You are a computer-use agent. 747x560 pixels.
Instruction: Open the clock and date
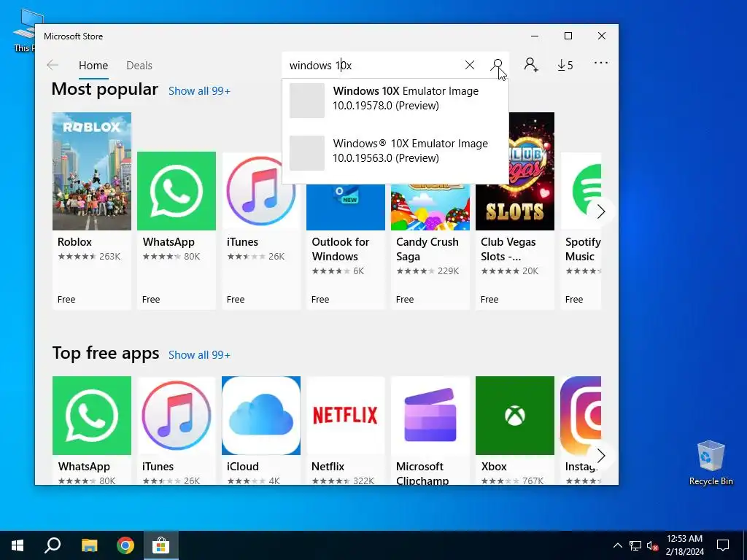pyautogui.click(x=684, y=545)
